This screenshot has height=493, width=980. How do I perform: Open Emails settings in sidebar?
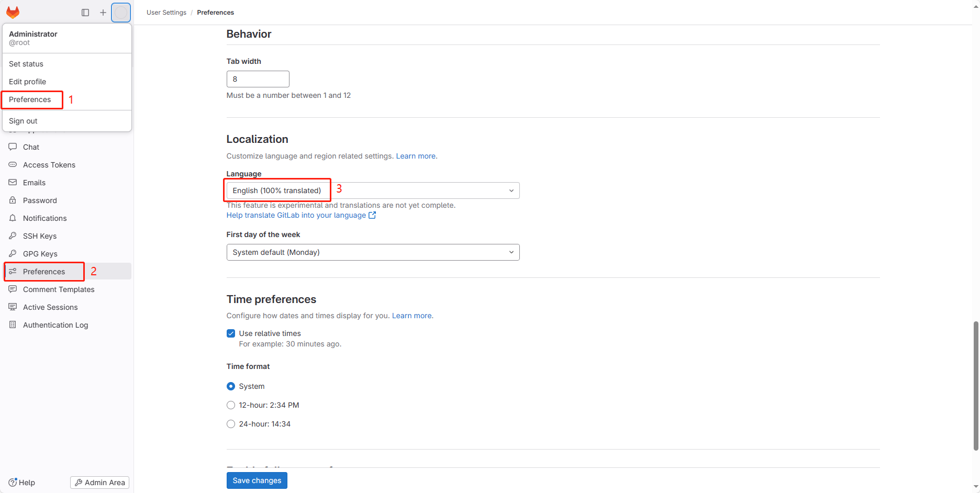pos(34,183)
